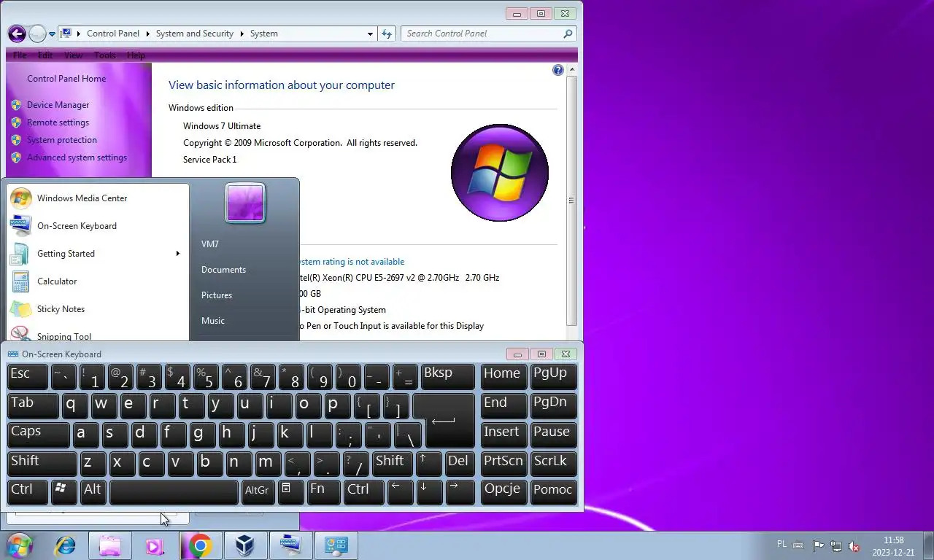Expand the address bar history dropdown
This screenshot has height=560, width=934.
click(x=370, y=34)
